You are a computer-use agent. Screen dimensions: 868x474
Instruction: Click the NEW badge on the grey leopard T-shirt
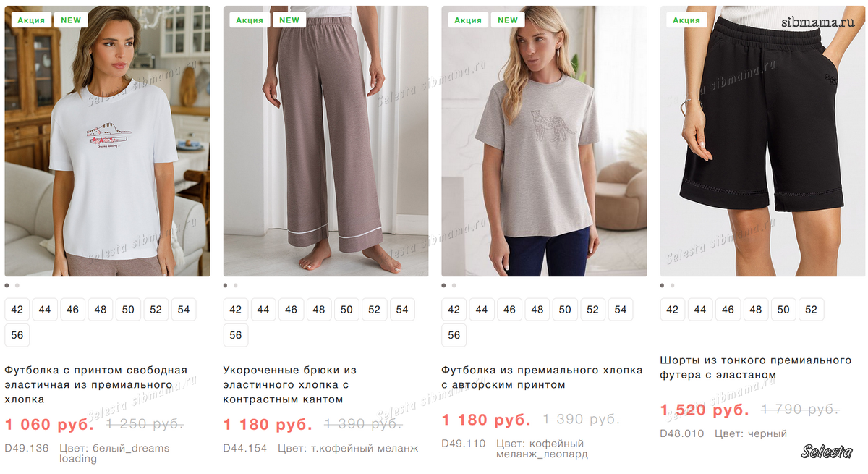[508, 20]
